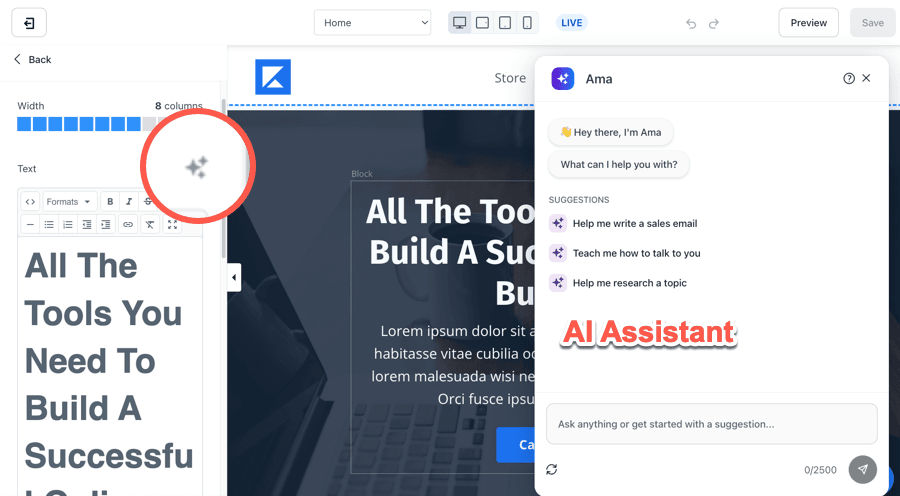Click the exit editor icon

(x=29, y=23)
